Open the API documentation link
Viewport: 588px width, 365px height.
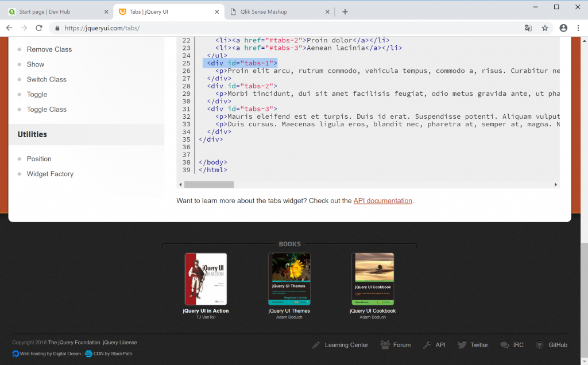pyautogui.click(x=382, y=201)
